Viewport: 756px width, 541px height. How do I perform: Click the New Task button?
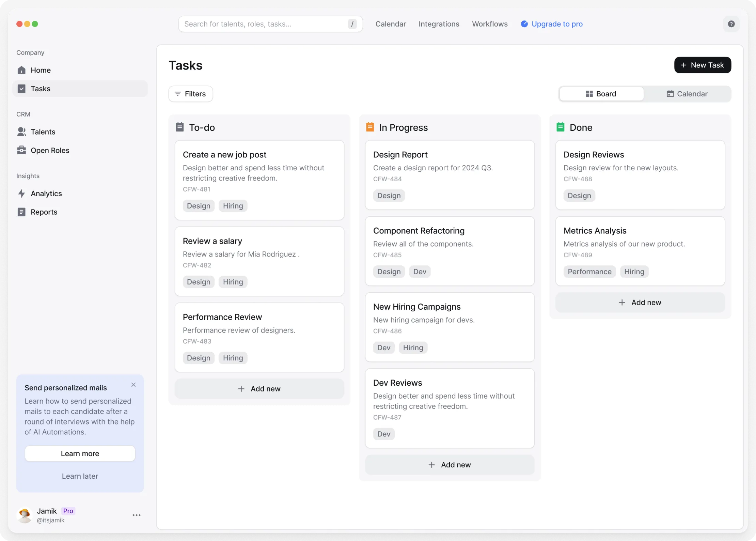[702, 65]
